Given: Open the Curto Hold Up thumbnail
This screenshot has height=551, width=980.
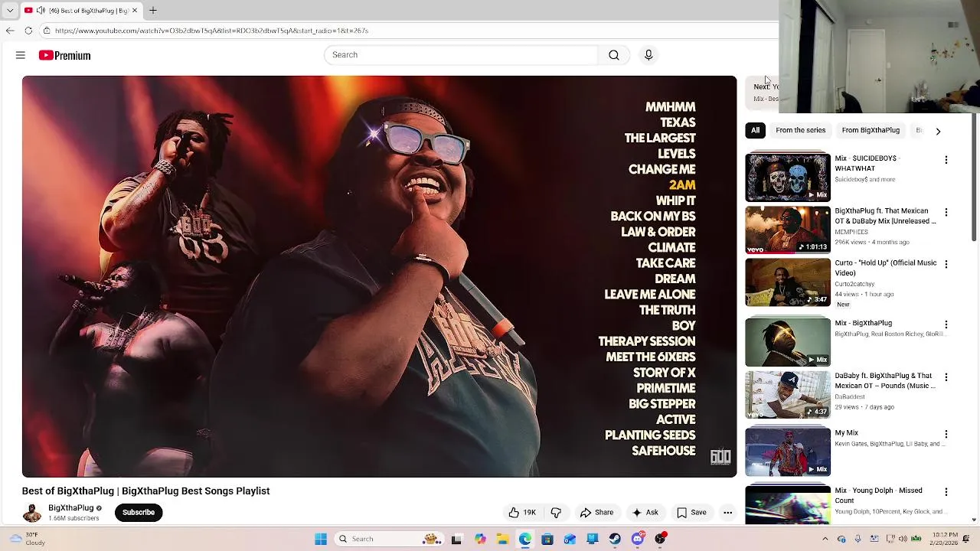Looking at the screenshot, I should (788, 282).
